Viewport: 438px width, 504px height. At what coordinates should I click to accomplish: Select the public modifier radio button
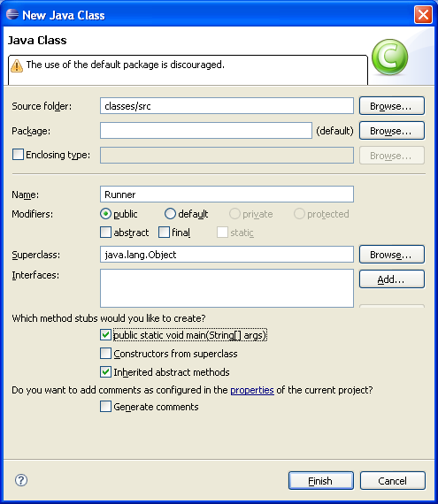pos(105,214)
